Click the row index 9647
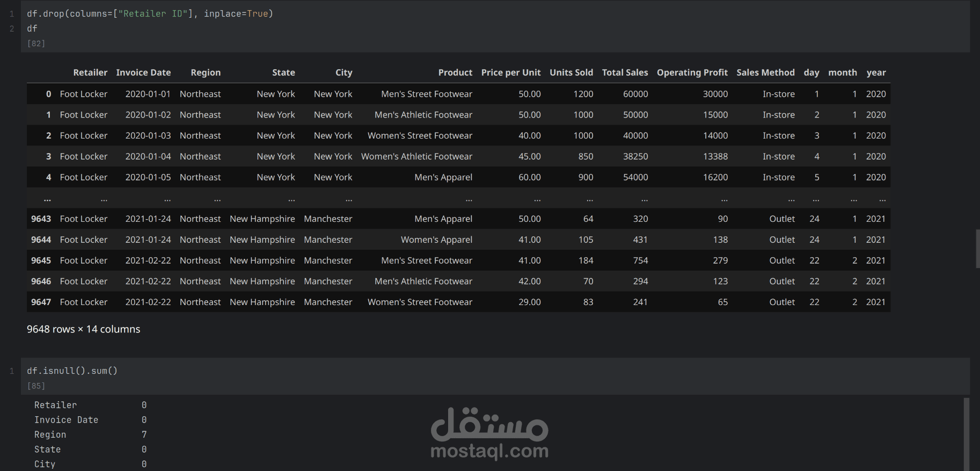 click(41, 302)
